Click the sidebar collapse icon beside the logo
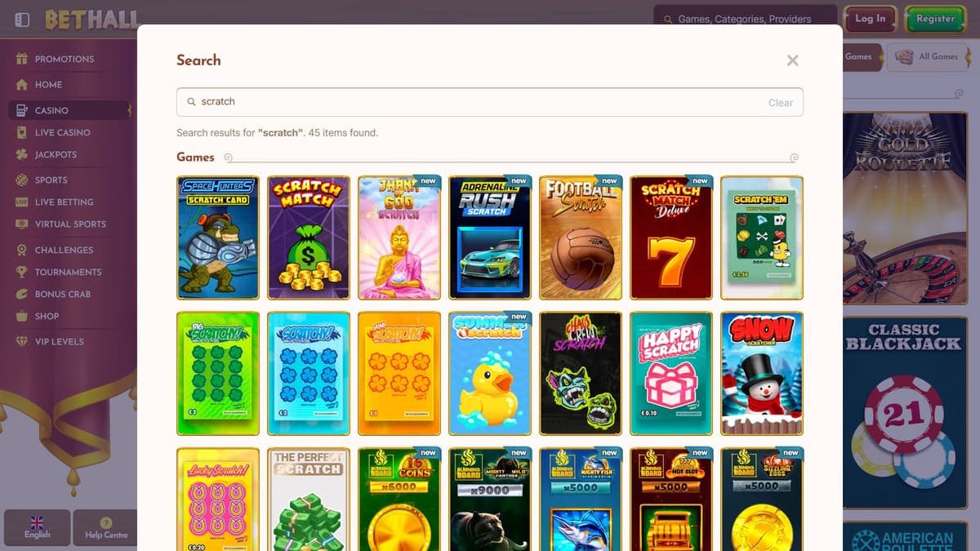This screenshot has height=551, width=980. [x=23, y=19]
